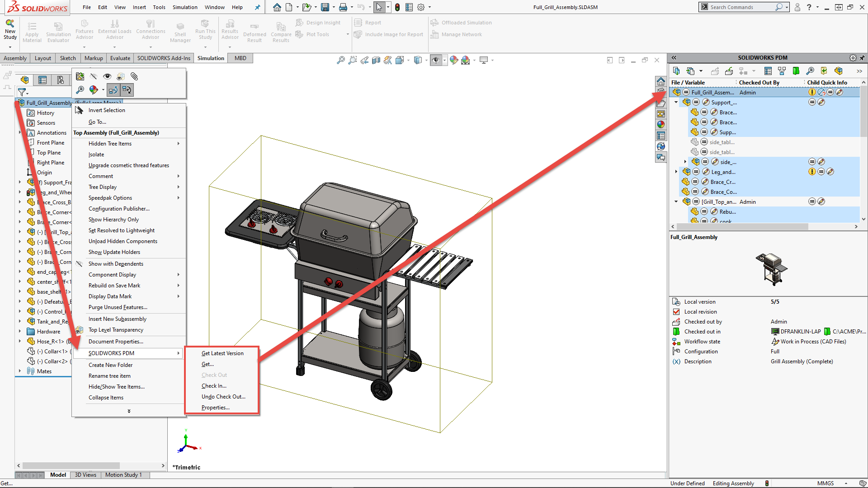The height and width of the screenshot is (488, 868).
Task: Toggle Hide Component with the crossed eye icon
Action: click(x=94, y=76)
